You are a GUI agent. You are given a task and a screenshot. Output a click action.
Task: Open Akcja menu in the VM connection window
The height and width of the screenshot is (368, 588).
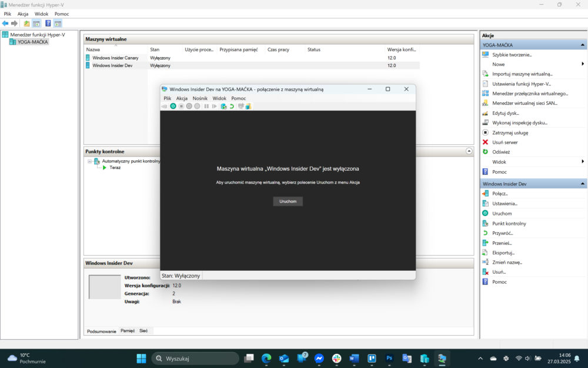pos(182,98)
